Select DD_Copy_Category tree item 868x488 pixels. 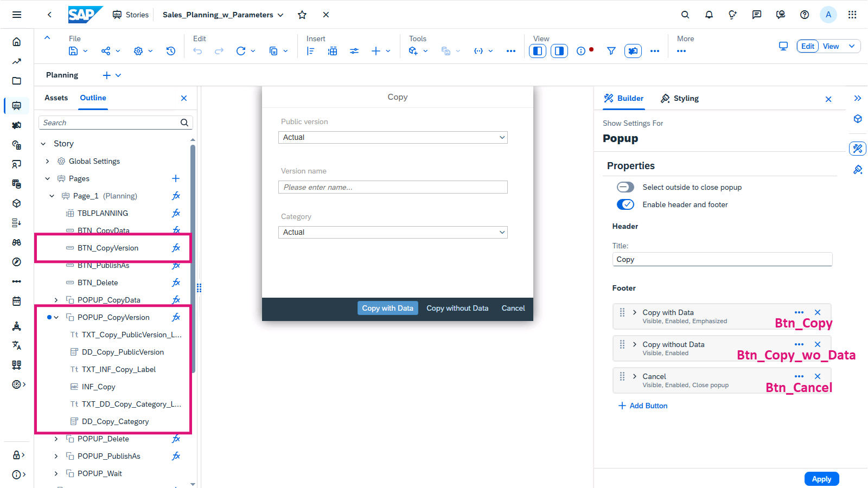(115, 421)
